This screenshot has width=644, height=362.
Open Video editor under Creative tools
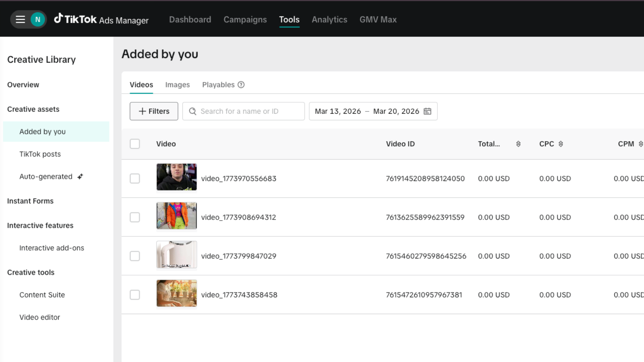click(x=40, y=317)
